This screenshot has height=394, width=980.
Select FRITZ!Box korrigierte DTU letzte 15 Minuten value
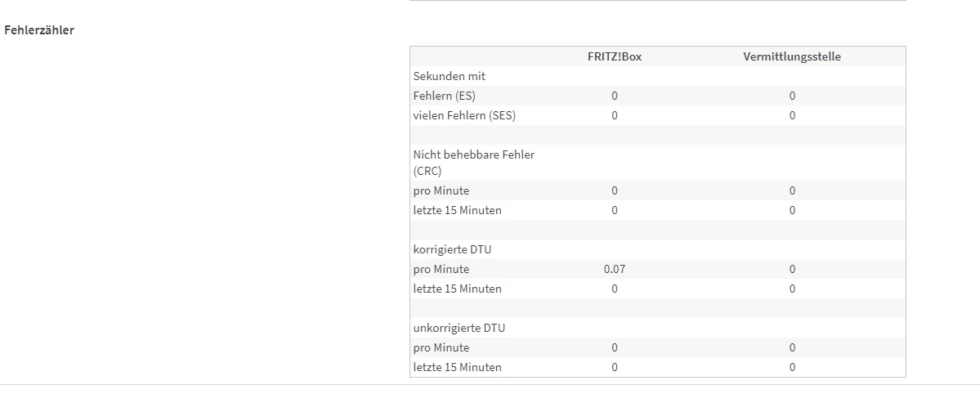[x=614, y=289]
